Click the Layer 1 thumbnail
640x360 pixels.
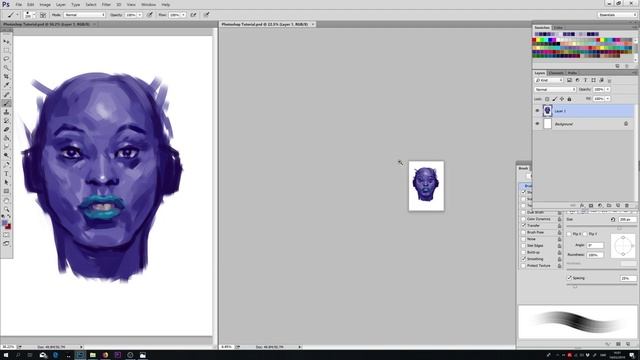[547, 111]
